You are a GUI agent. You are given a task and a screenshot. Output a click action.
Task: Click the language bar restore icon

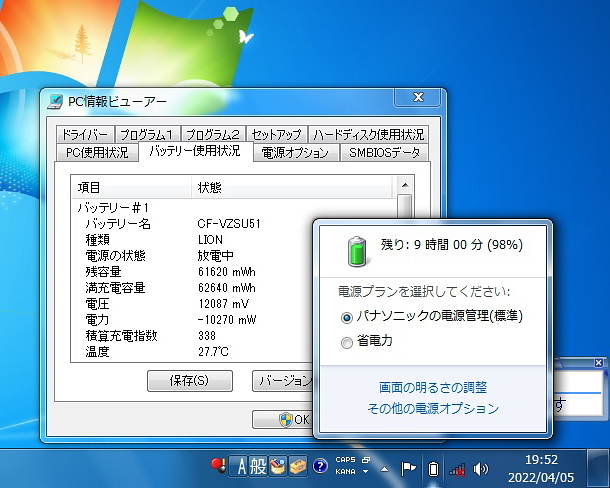click(x=366, y=460)
